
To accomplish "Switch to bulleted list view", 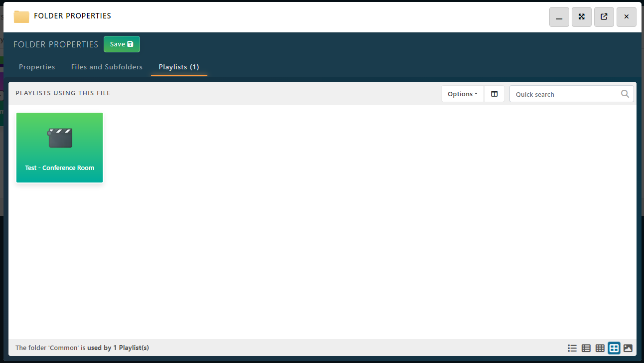I will click(x=572, y=348).
